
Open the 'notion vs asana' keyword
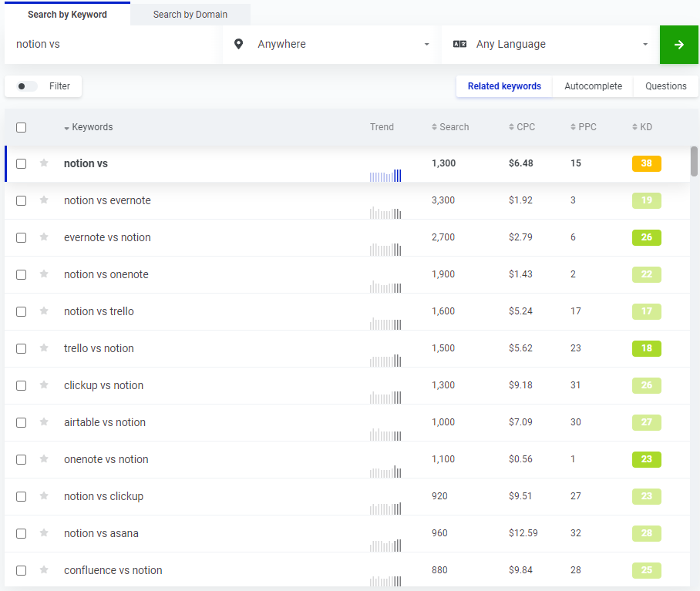(101, 533)
